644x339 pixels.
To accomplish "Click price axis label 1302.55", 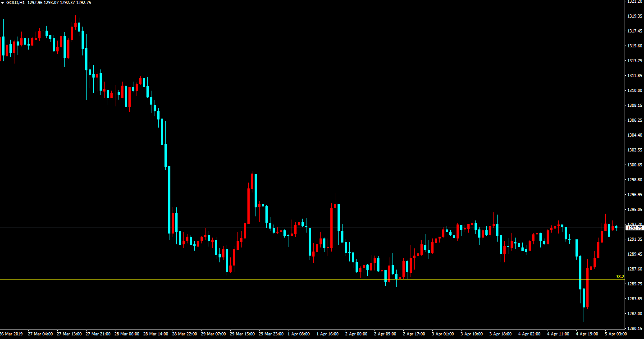I will coord(634,150).
